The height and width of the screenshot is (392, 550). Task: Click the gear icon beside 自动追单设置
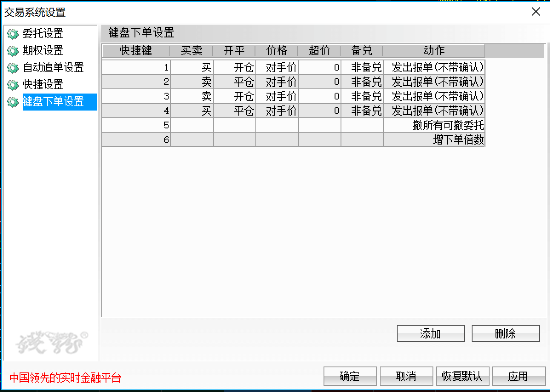(13, 68)
